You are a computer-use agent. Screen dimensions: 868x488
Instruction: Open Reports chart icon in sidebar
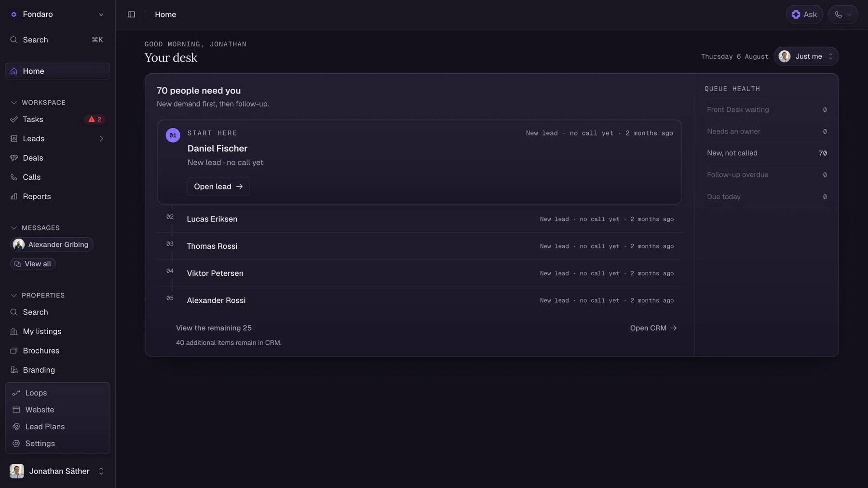pos(14,196)
